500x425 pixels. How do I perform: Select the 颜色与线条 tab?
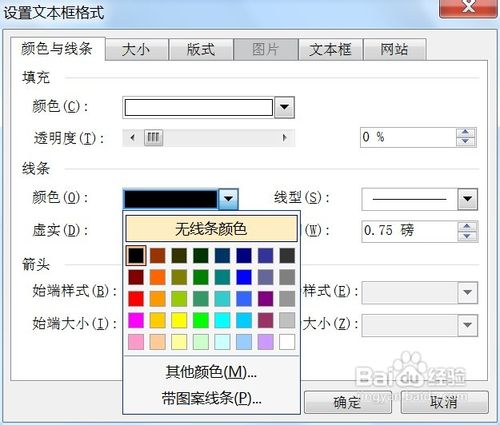coord(57,49)
